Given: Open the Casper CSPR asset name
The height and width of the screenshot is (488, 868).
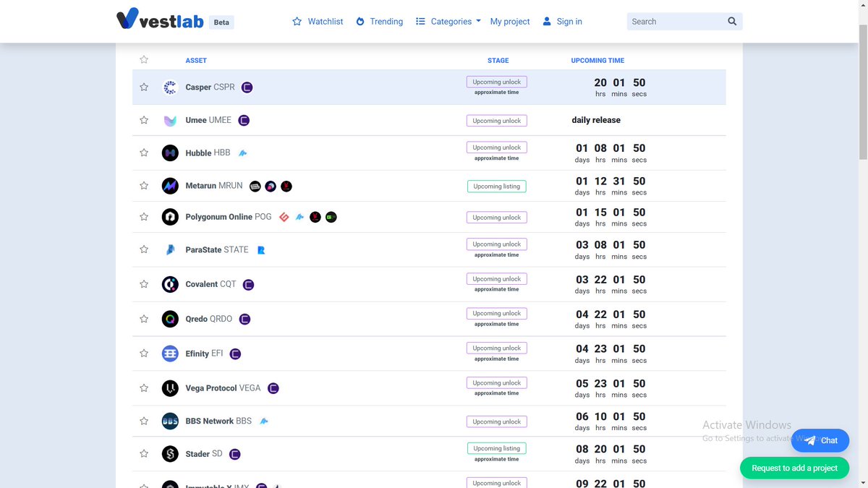Looking at the screenshot, I should click(x=210, y=87).
